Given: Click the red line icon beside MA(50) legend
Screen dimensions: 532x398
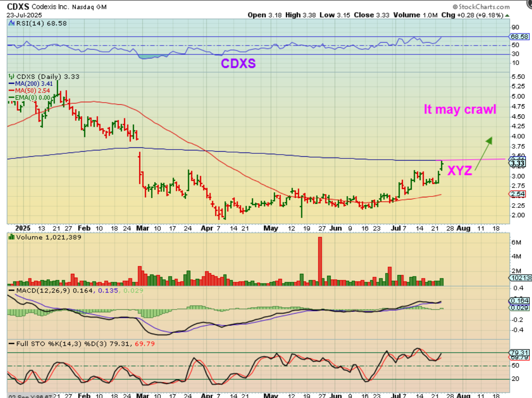Looking at the screenshot, I should click(x=11, y=90).
